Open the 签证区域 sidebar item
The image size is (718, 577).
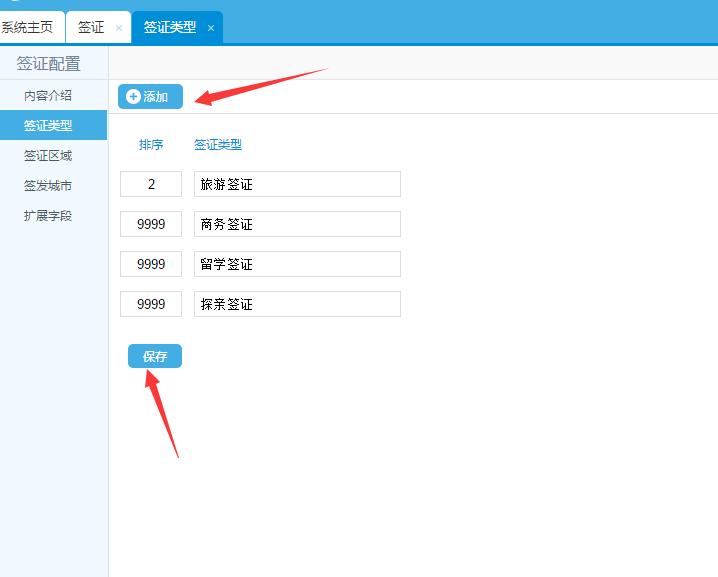pos(48,156)
